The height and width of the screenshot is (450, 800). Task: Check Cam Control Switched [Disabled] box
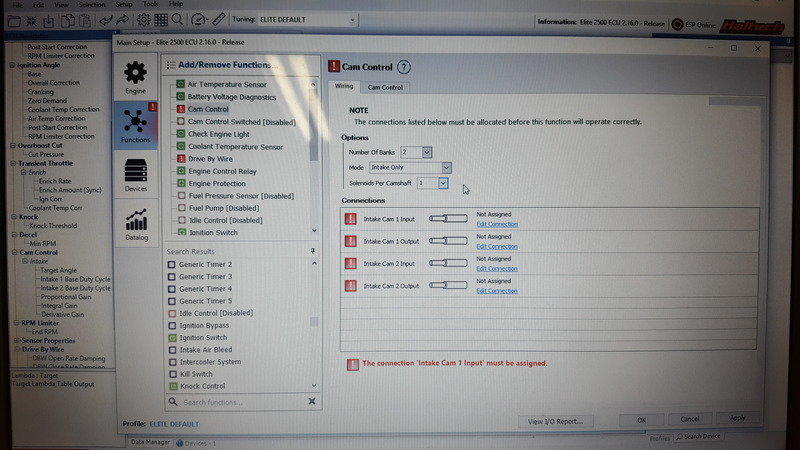click(181, 121)
